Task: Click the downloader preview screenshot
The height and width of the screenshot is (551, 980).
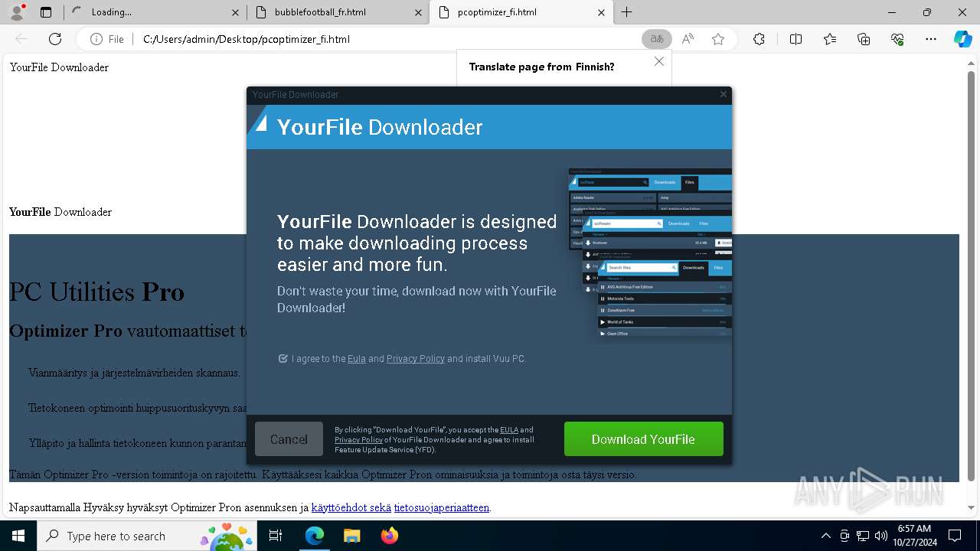Action: (650, 256)
